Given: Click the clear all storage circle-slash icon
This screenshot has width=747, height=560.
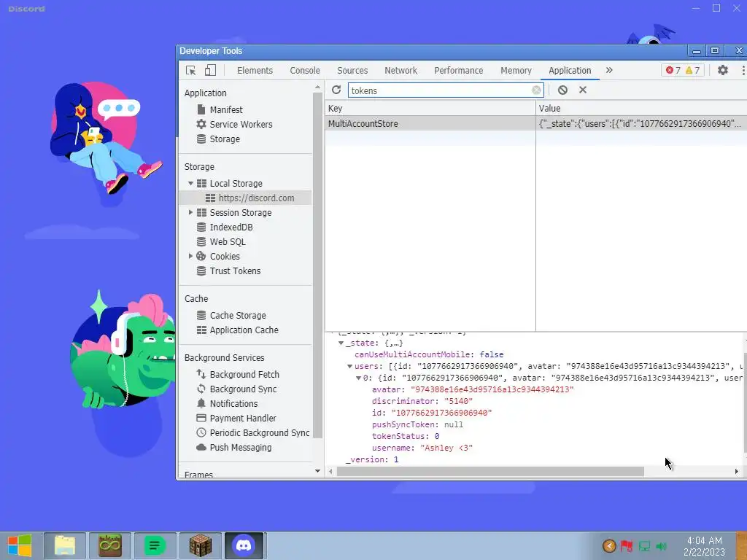Looking at the screenshot, I should point(562,90).
